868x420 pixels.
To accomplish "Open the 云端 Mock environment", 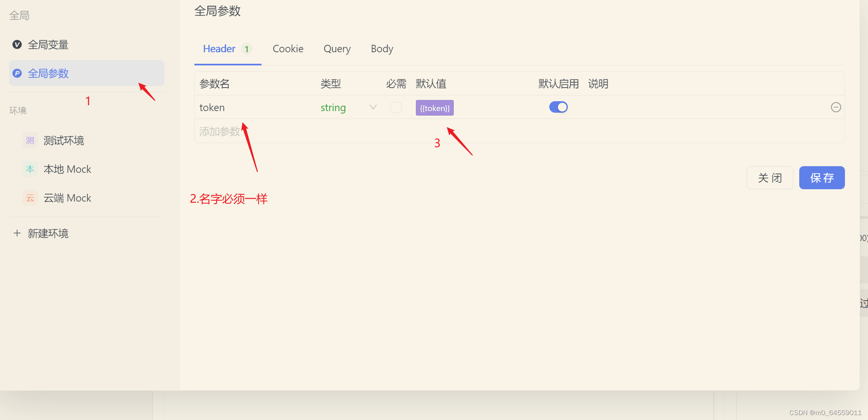I will (x=86, y=198).
